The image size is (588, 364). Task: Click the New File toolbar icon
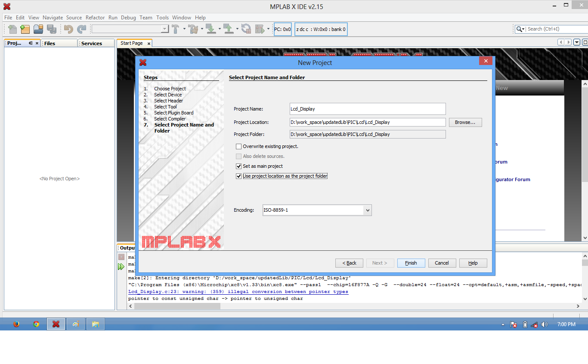(x=12, y=29)
